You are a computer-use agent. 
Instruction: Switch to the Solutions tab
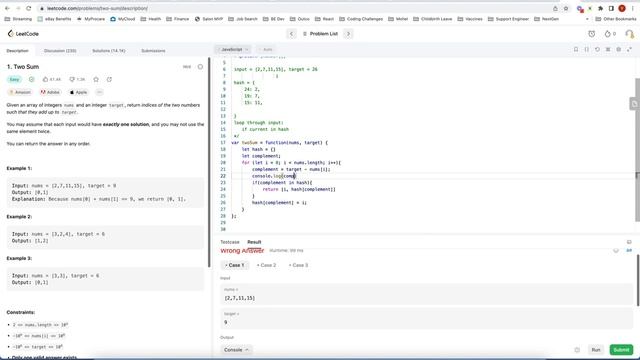click(109, 51)
